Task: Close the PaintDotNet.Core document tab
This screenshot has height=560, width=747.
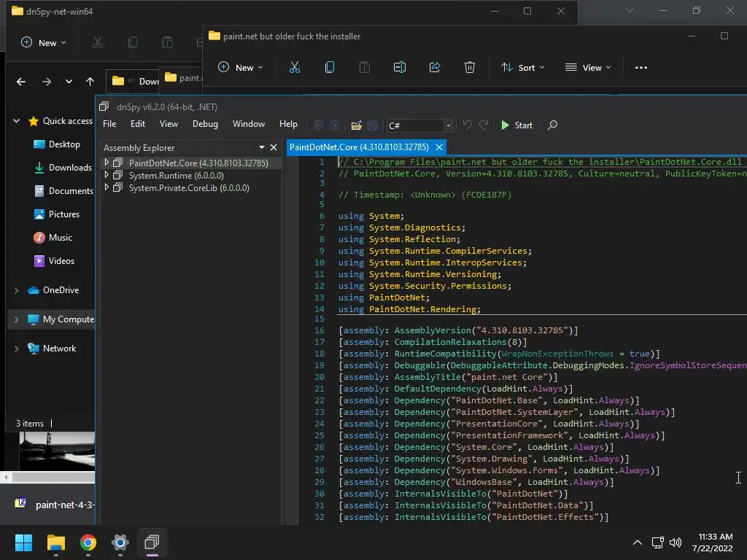Action: [439, 147]
